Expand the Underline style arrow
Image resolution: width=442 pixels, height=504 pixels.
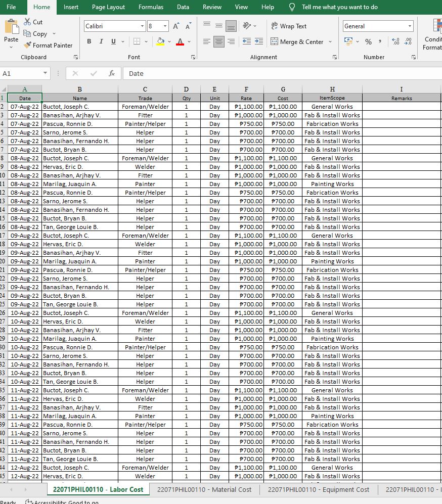(123, 41)
